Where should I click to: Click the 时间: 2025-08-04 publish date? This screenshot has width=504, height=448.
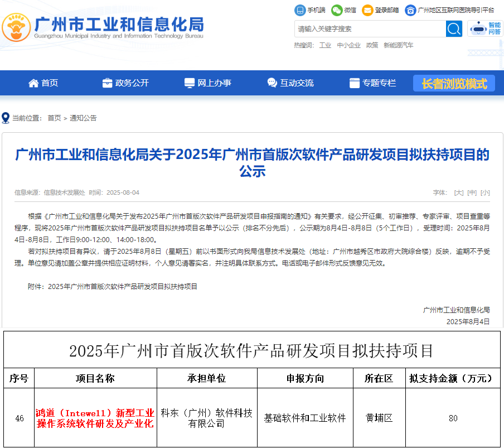(114, 192)
